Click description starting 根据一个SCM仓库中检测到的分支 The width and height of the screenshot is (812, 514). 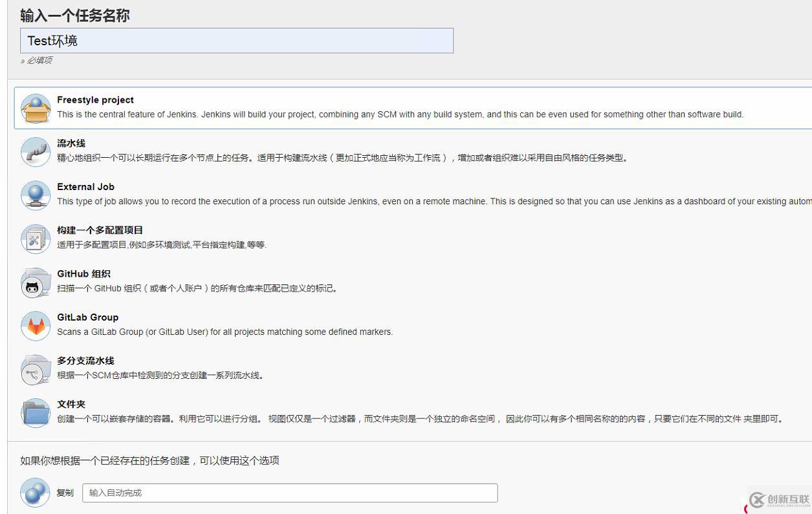coord(160,375)
